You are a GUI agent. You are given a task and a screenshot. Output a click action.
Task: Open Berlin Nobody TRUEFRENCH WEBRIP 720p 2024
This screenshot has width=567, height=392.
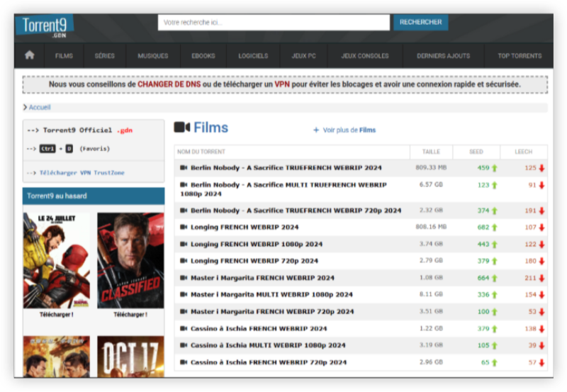[296, 210]
